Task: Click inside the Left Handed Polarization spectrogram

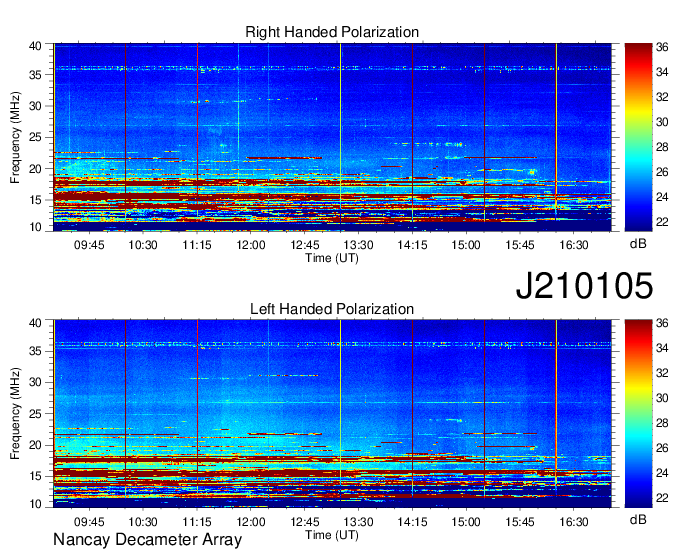Action: point(332,414)
